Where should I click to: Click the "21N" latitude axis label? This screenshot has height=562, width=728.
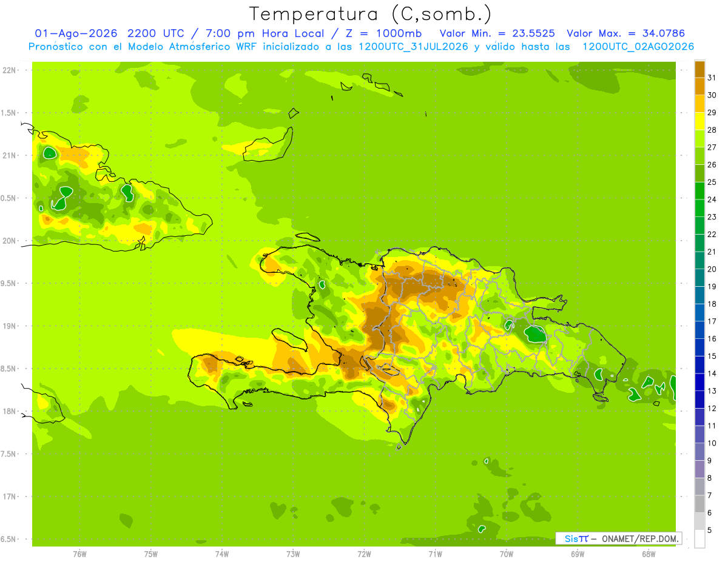pyautogui.click(x=8, y=156)
